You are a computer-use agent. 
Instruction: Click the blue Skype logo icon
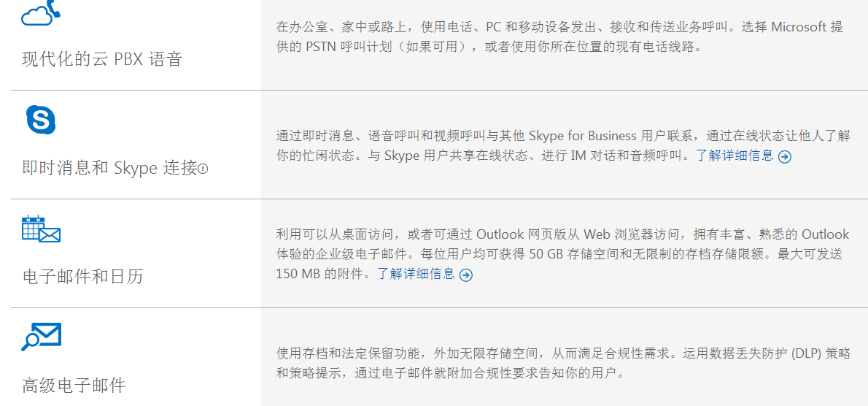41,119
